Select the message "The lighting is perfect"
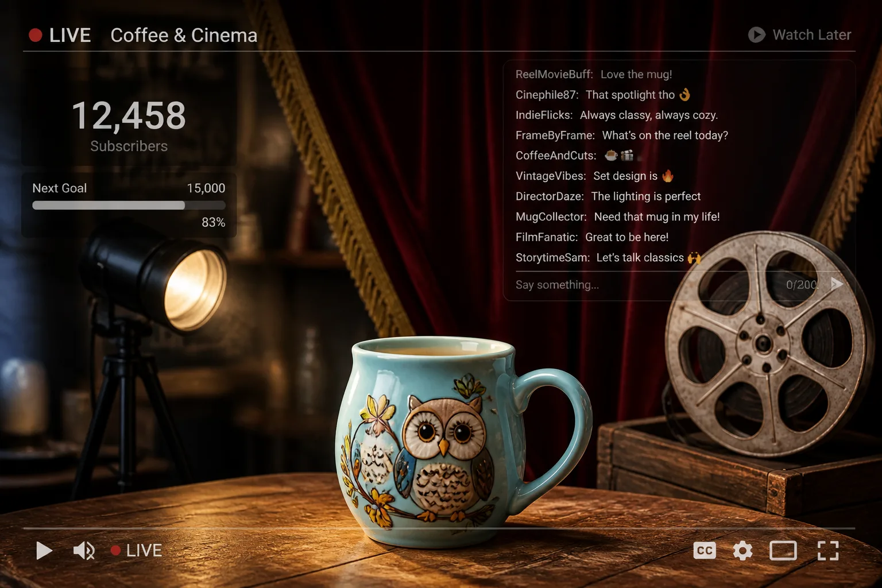 point(646,196)
